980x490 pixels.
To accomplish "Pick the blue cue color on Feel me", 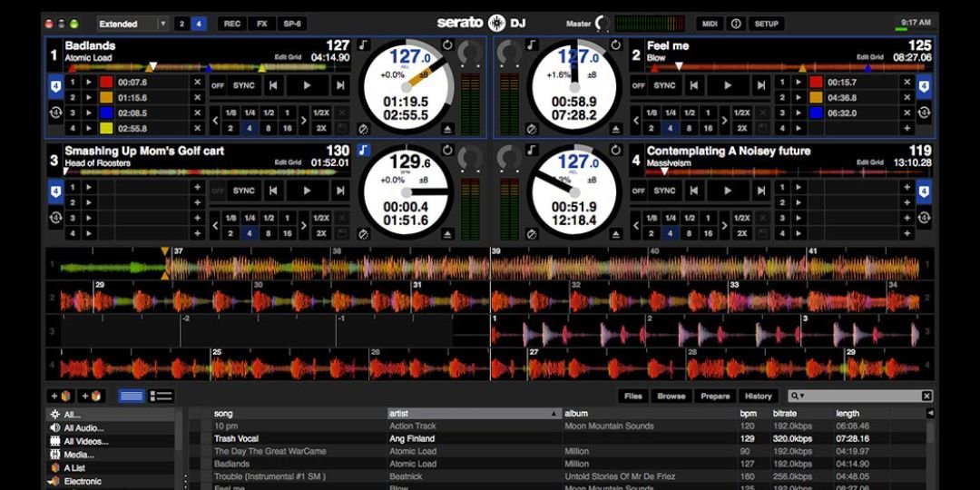I will 816,113.
